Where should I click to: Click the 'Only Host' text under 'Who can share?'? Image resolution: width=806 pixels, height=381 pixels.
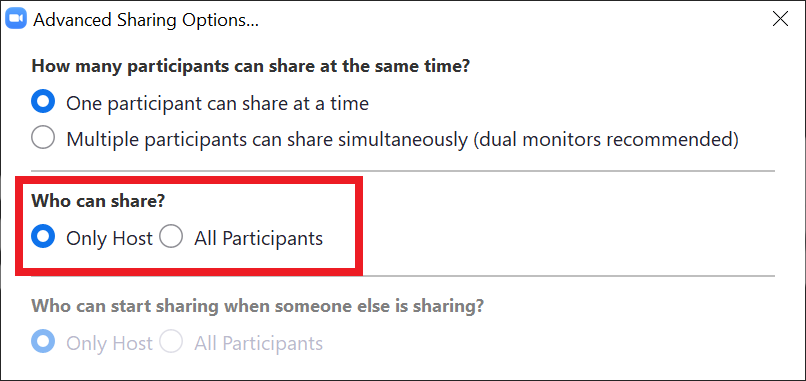[109, 239]
